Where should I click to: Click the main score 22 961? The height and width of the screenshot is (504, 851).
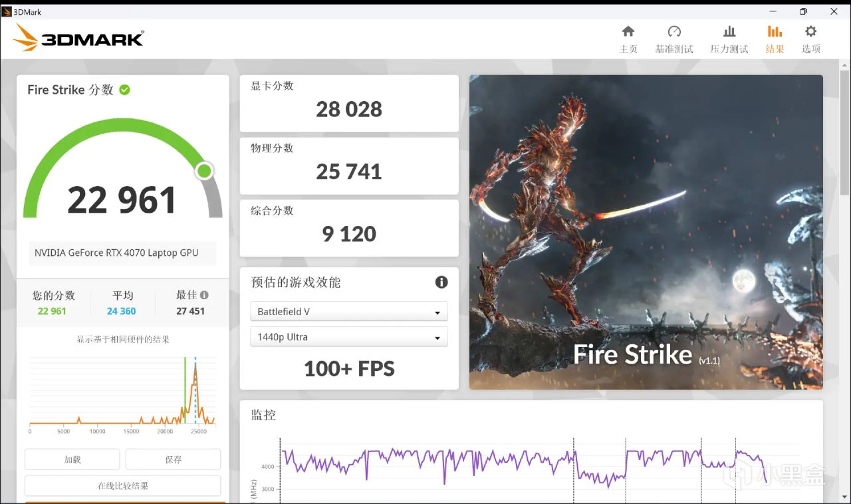click(x=122, y=200)
